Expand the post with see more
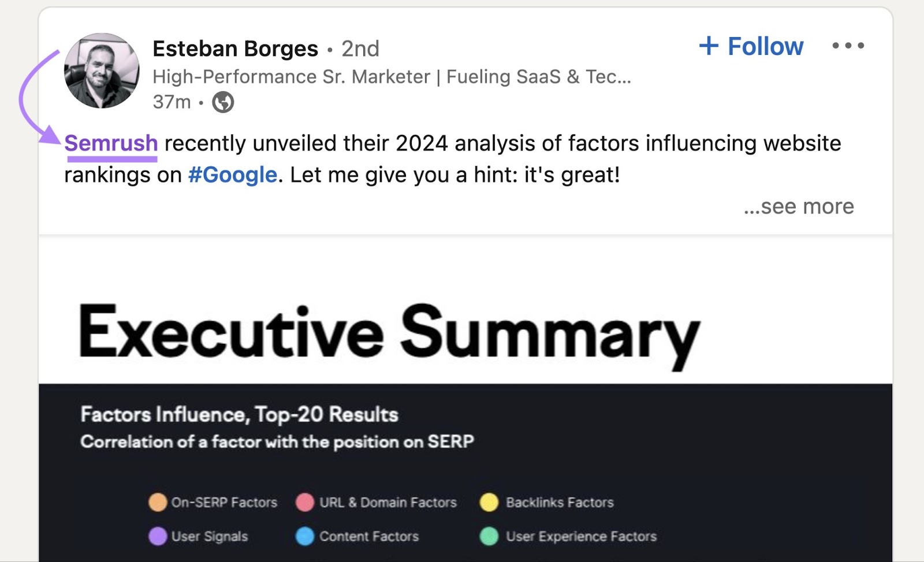The width and height of the screenshot is (924, 562). [x=799, y=207]
